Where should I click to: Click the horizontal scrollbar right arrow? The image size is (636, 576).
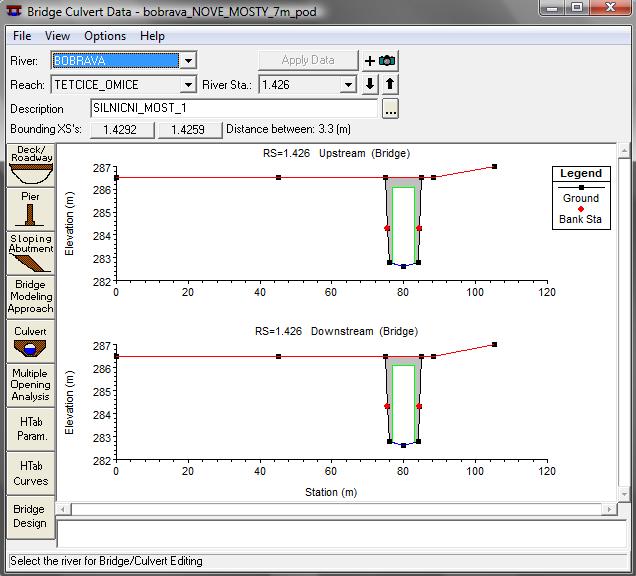coord(610,509)
